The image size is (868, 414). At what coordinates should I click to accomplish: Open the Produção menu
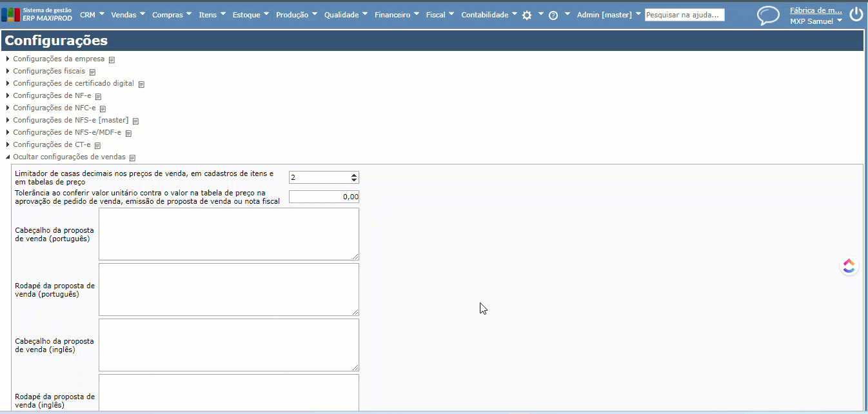point(297,15)
